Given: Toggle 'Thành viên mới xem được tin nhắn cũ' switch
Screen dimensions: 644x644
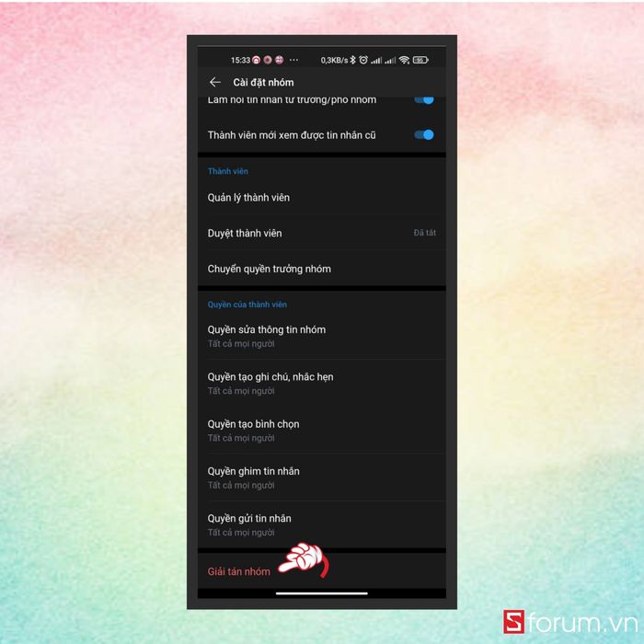Looking at the screenshot, I should point(424,134).
